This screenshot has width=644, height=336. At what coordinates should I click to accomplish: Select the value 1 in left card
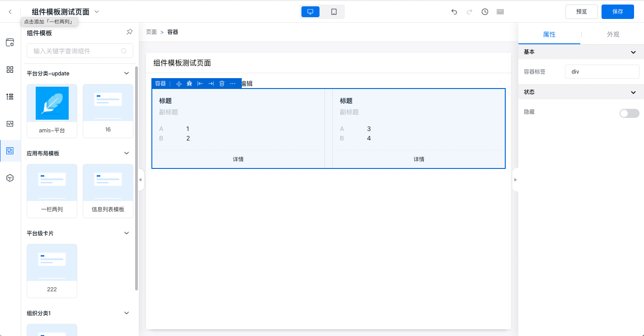[x=188, y=129]
